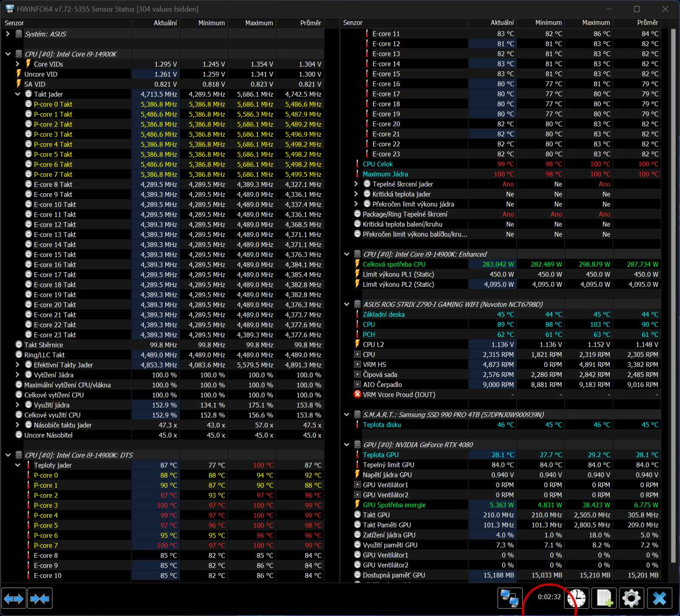Select the Takt Paměti GPU row
Viewport: 680px width, 616px height.
pyautogui.click(x=501, y=525)
